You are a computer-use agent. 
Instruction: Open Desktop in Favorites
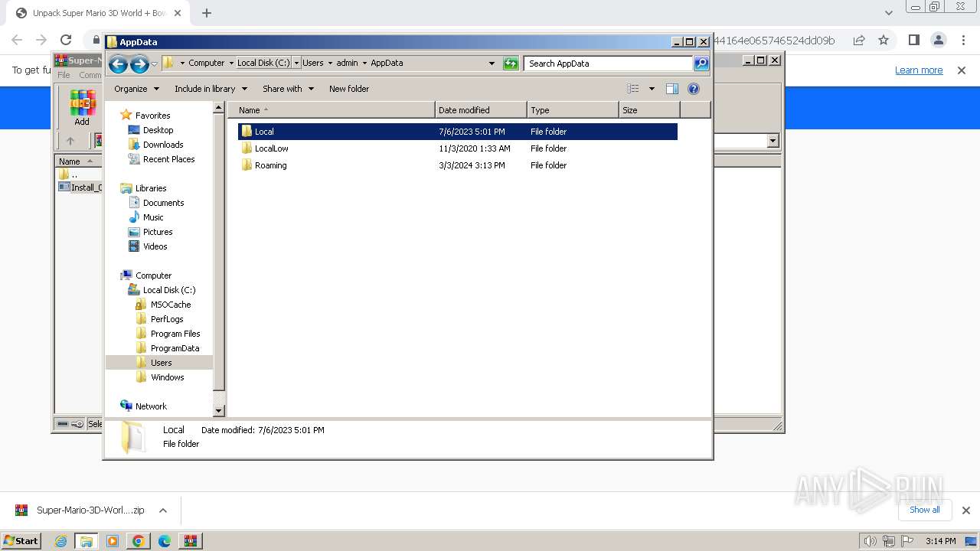tap(158, 130)
